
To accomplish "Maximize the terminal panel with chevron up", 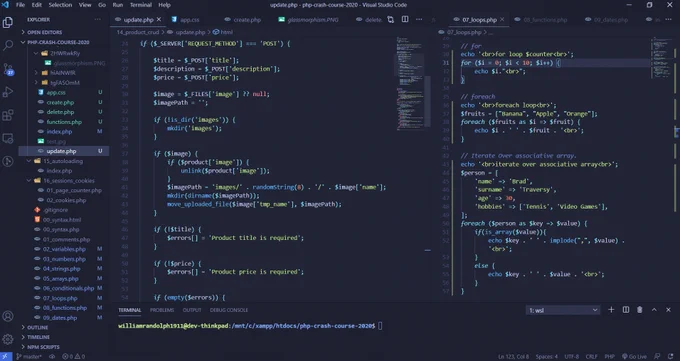I will click(654, 310).
